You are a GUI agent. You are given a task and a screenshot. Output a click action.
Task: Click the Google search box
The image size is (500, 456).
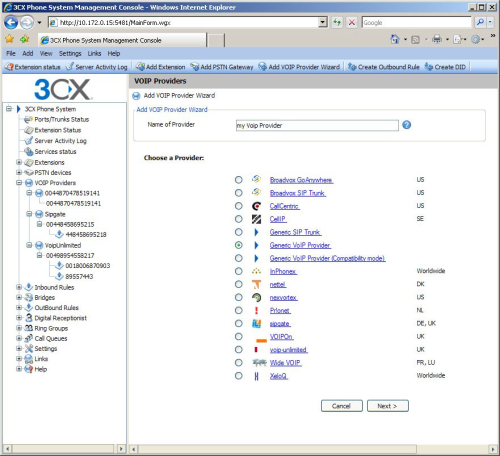tap(417, 22)
